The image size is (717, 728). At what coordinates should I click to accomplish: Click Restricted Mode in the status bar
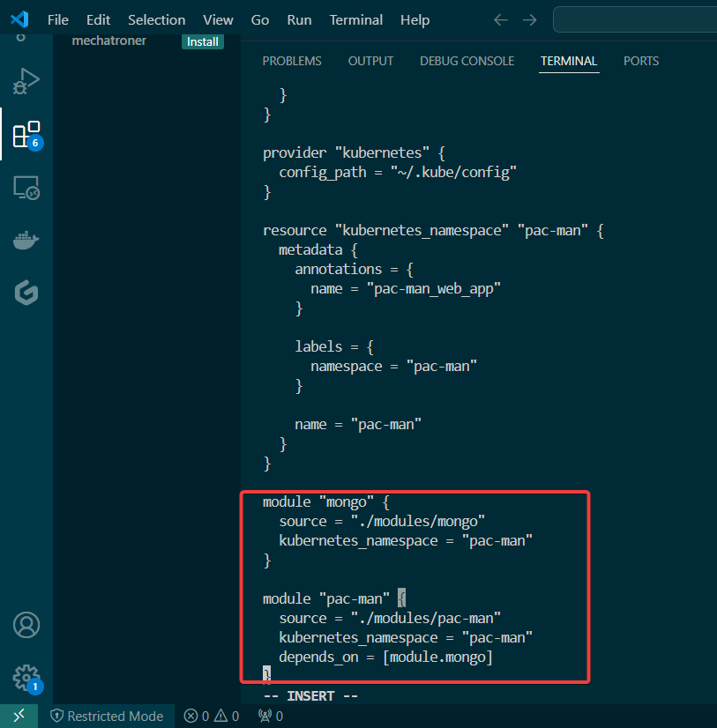[107, 716]
